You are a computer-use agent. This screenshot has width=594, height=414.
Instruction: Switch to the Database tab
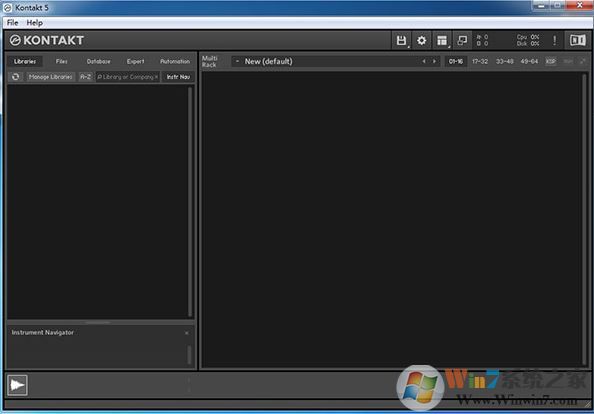pos(98,61)
